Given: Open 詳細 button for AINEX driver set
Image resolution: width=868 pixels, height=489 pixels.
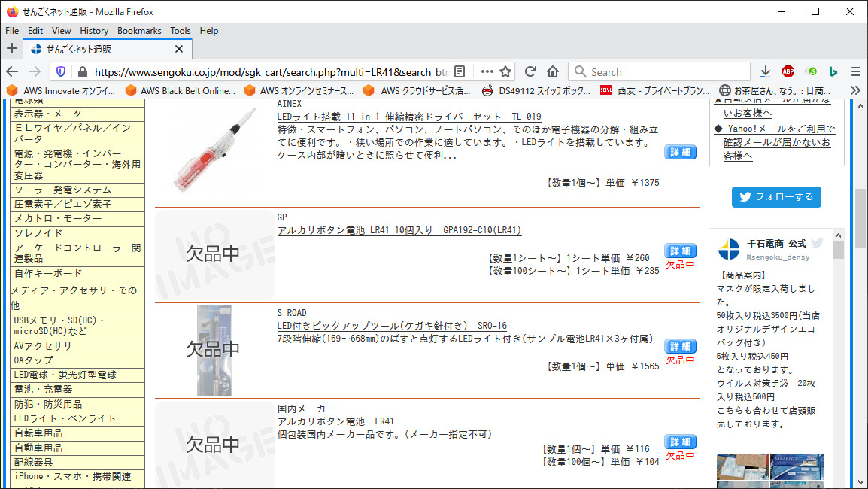Looking at the screenshot, I should [x=681, y=152].
